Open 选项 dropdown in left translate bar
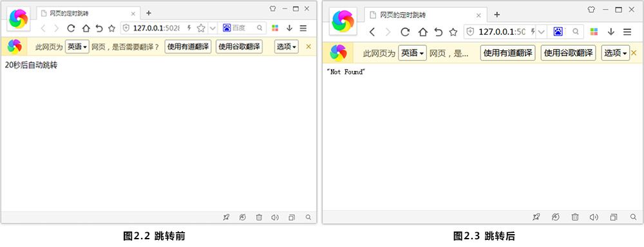Image resolution: width=644 pixels, height=247 pixels. (287, 47)
